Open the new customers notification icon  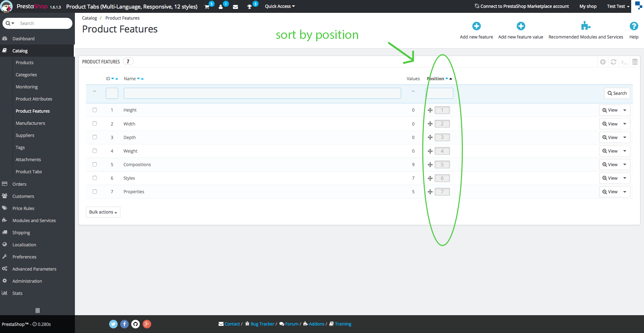click(x=221, y=7)
